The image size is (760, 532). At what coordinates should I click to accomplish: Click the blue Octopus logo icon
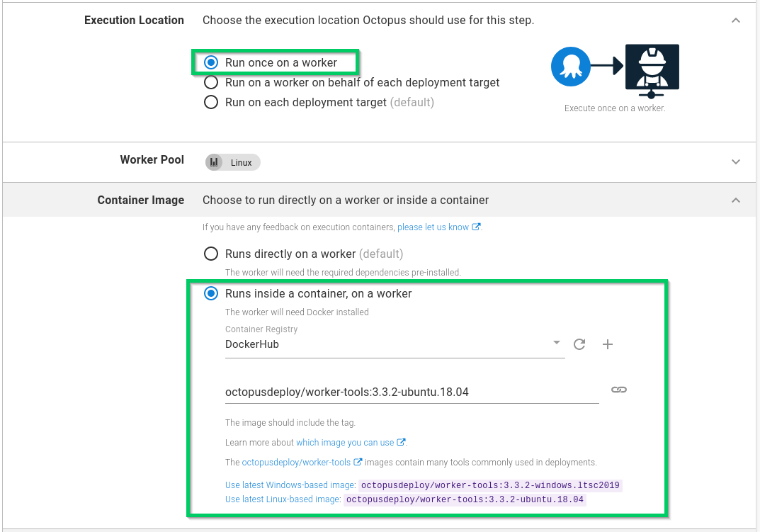570,67
